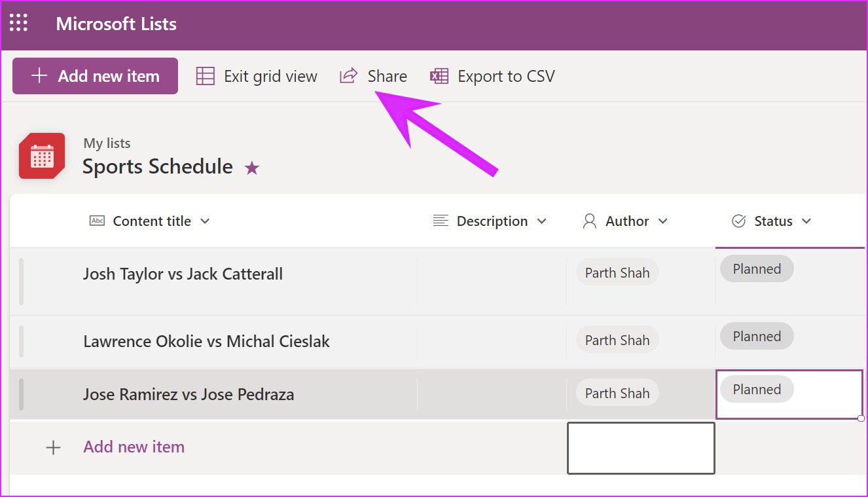Select the Lawrence Okolie vs Michal Cieslak row handle
The width and height of the screenshot is (868, 497).
[x=21, y=341]
